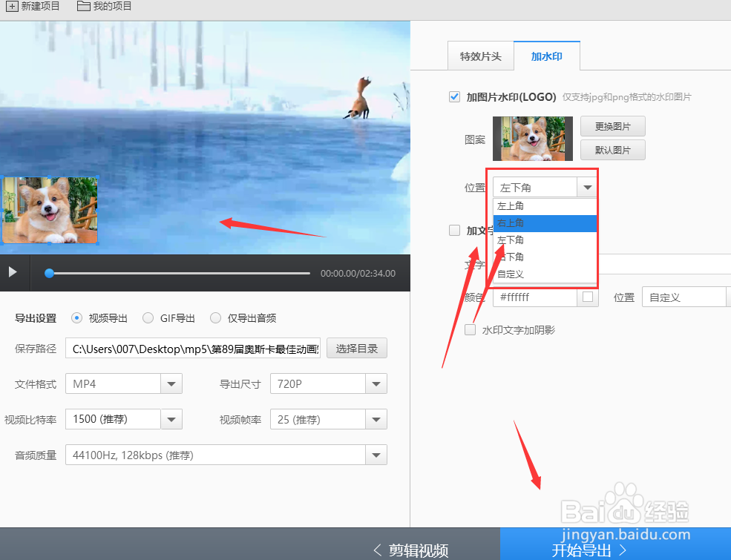The image size is (731, 560).
Task: Enable the 加文字 watermark checkbox
Action: pyautogui.click(x=454, y=230)
